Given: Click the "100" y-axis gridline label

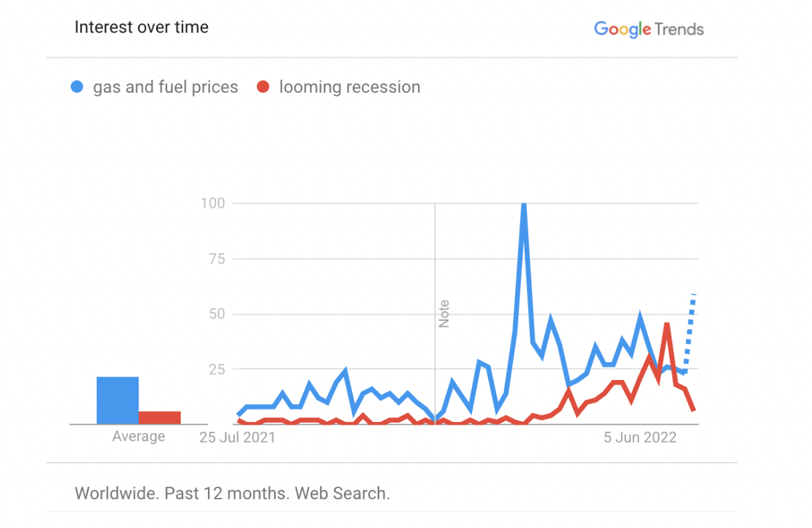Looking at the screenshot, I should (213, 203).
